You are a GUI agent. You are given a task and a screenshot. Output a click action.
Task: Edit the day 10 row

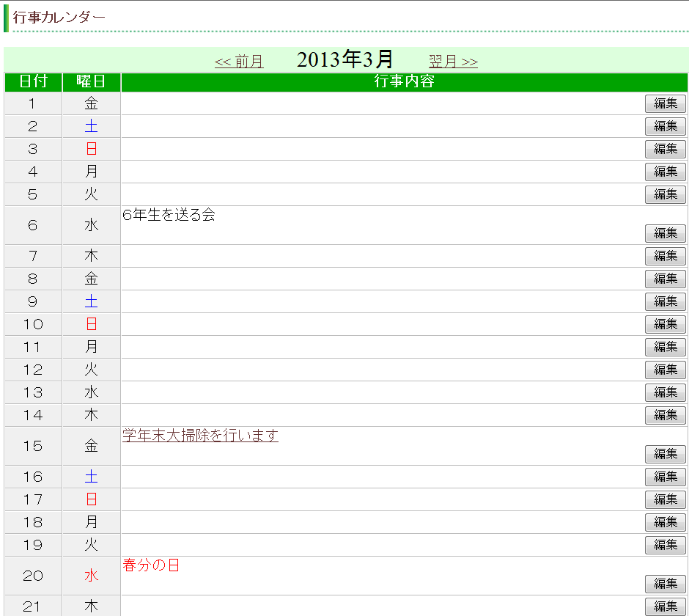click(x=666, y=324)
